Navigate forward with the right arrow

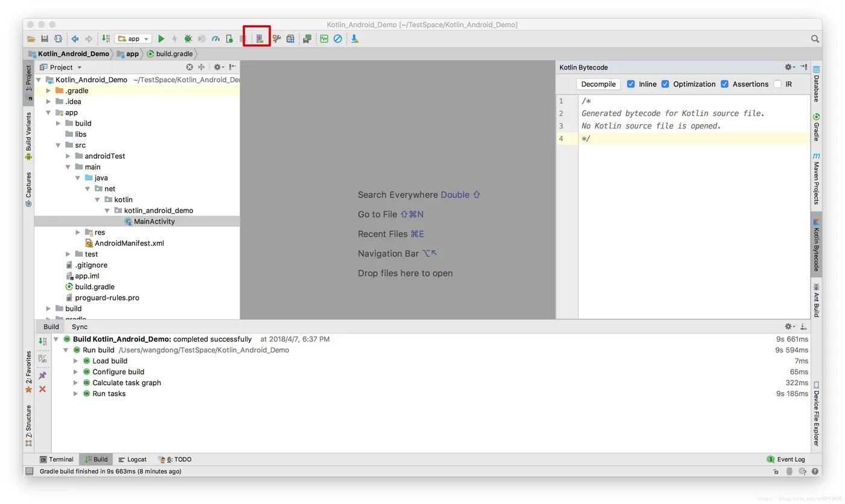click(89, 39)
